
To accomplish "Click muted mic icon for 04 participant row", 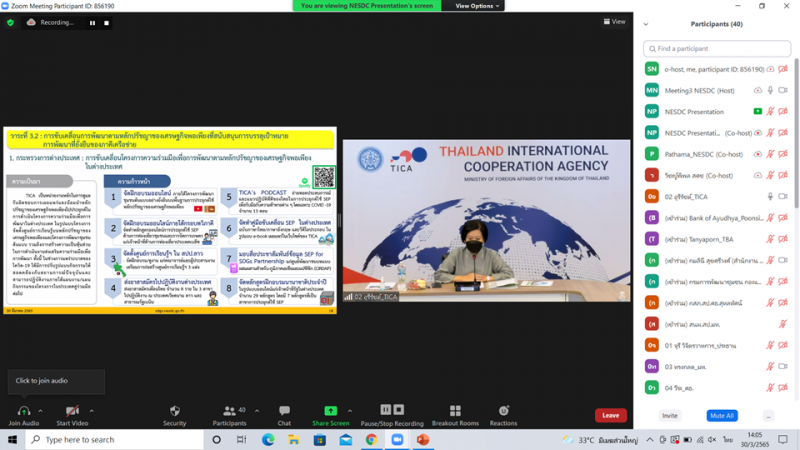I will (770, 388).
